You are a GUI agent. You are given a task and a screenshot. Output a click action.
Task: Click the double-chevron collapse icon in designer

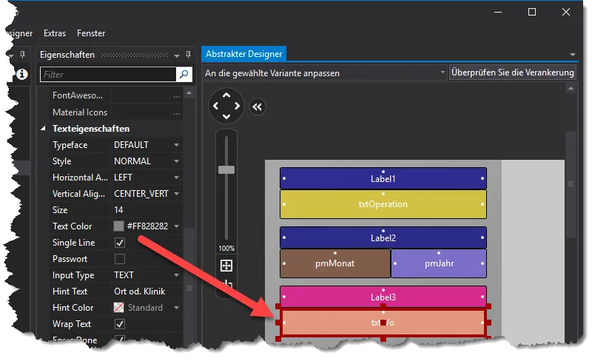coord(258,107)
